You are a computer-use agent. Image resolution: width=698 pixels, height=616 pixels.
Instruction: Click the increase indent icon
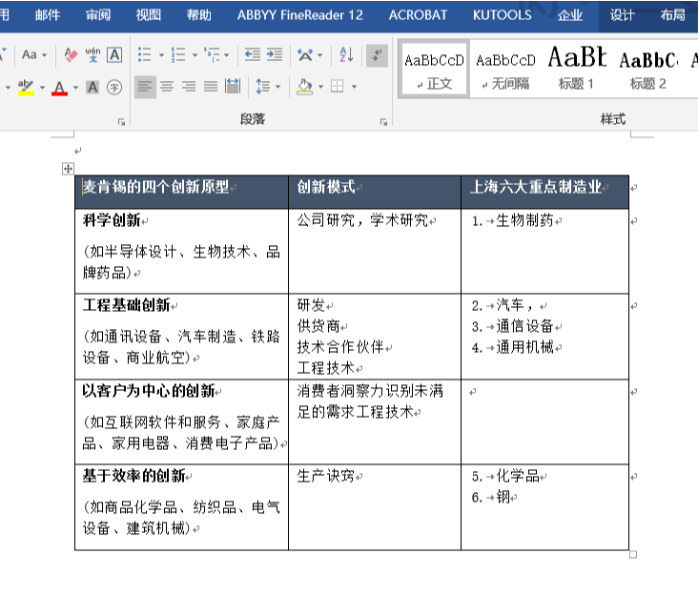coord(275,55)
